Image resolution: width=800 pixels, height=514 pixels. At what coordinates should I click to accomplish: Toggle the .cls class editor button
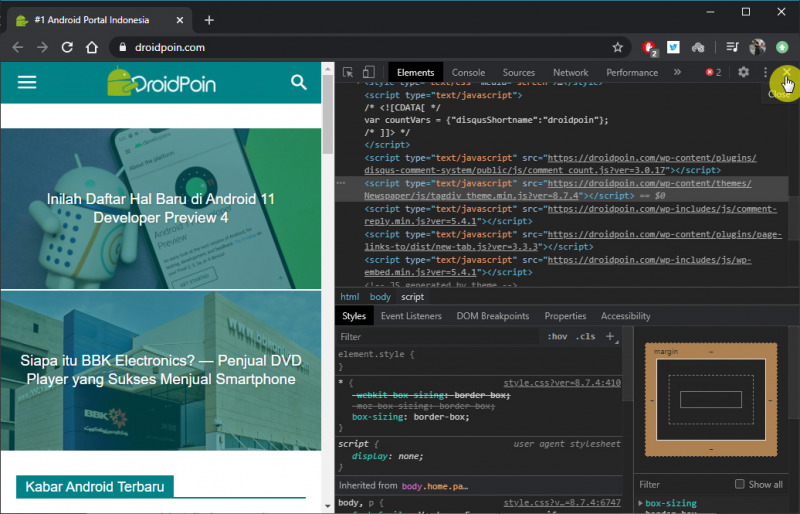coord(585,336)
